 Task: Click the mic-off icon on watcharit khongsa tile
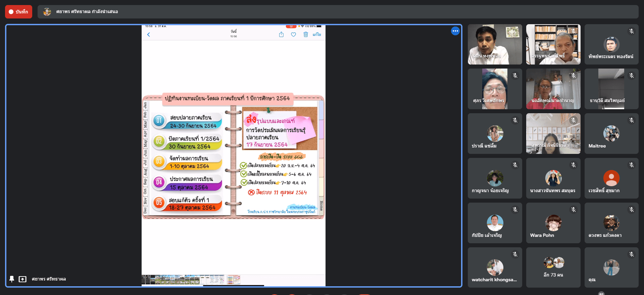pyautogui.click(x=515, y=254)
